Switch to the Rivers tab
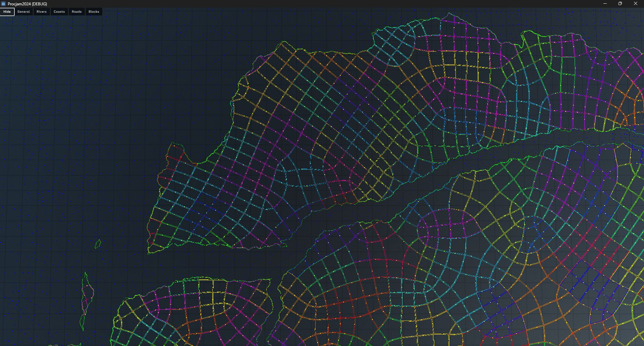The height and width of the screenshot is (346, 644). 42,12
